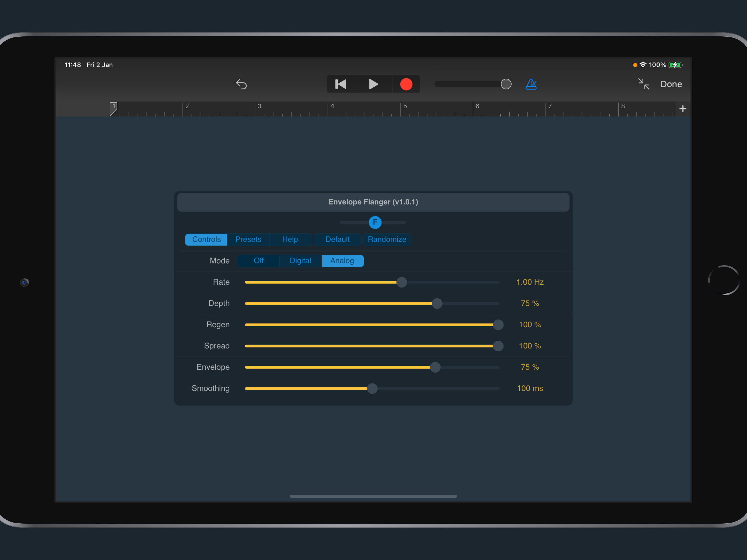The width and height of the screenshot is (747, 560).
Task: Toggle the blue metronome icon
Action: point(531,84)
